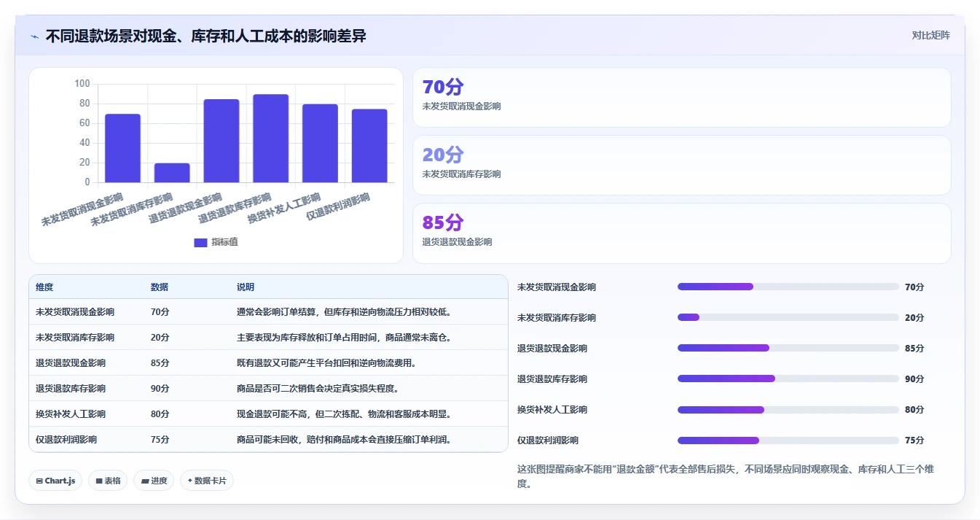Open the 85分 data card
This screenshot has width=980, height=520.
coord(681,233)
